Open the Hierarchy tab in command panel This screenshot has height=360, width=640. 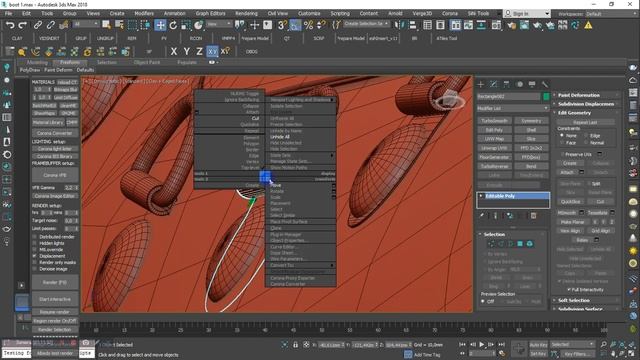[507, 84]
